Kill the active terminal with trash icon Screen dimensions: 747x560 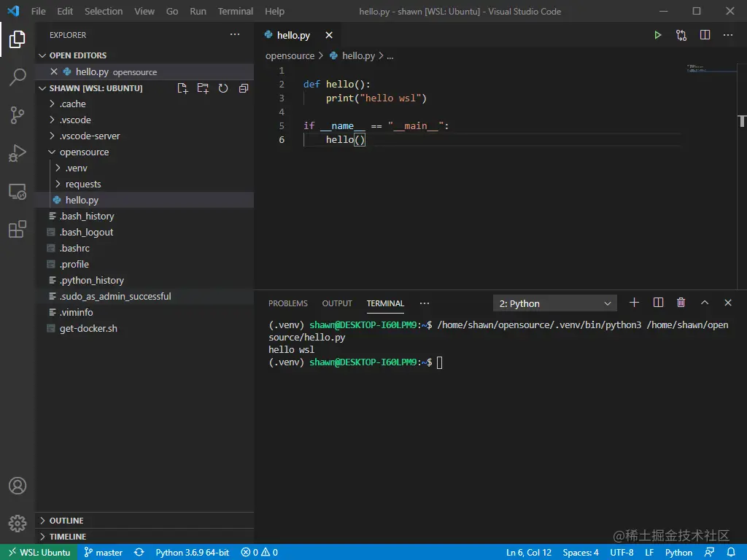[x=681, y=302]
